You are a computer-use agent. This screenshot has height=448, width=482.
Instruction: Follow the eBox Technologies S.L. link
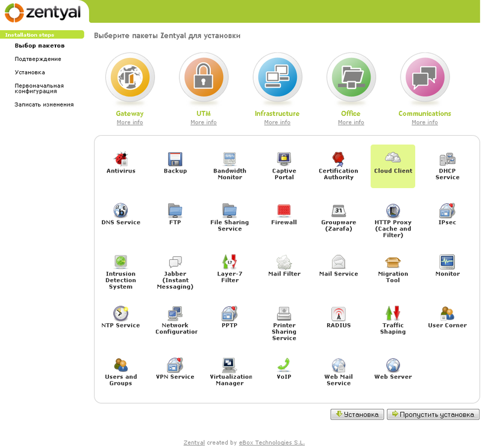(272, 443)
